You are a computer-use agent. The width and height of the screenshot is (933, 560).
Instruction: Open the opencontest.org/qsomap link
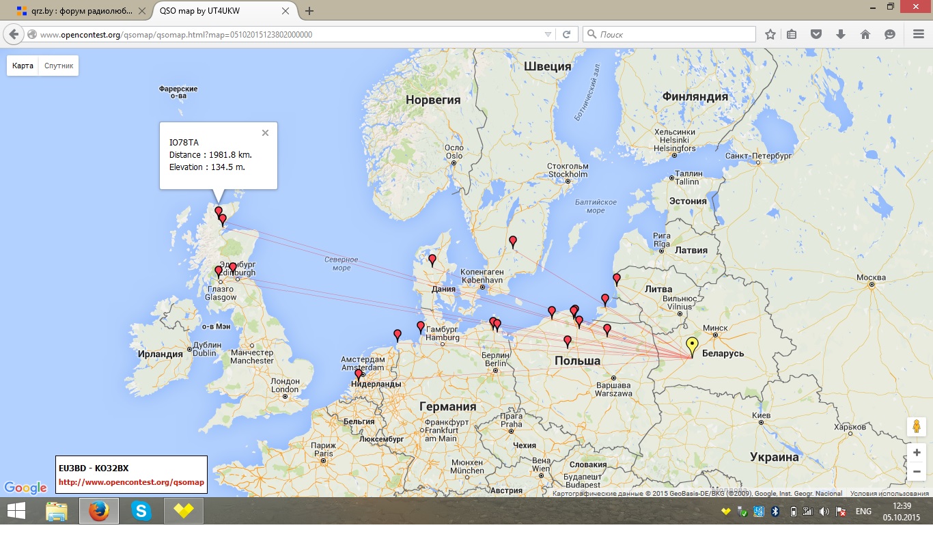131,482
